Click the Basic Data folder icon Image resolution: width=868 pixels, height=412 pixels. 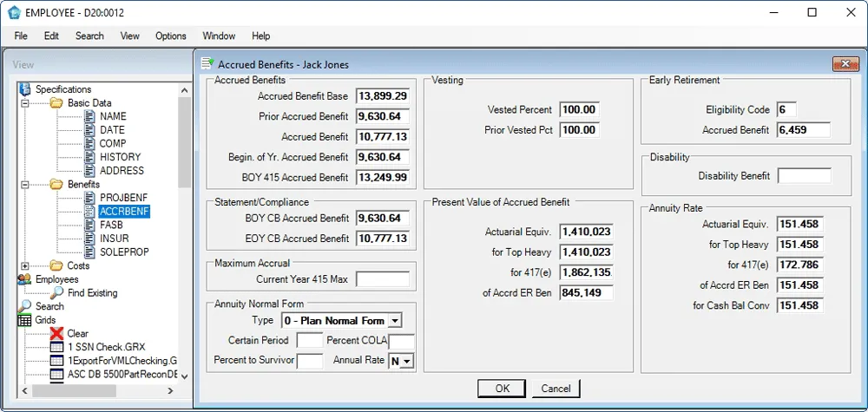click(56, 103)
